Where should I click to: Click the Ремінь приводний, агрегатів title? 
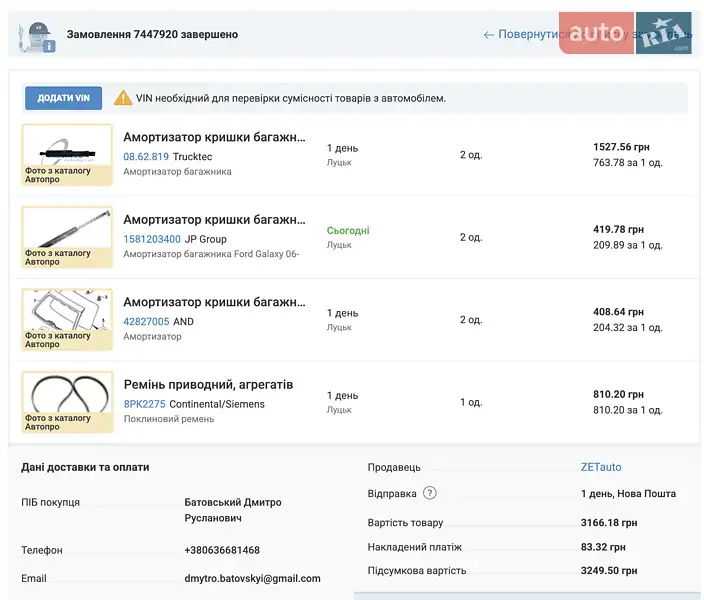coord(208,384)
